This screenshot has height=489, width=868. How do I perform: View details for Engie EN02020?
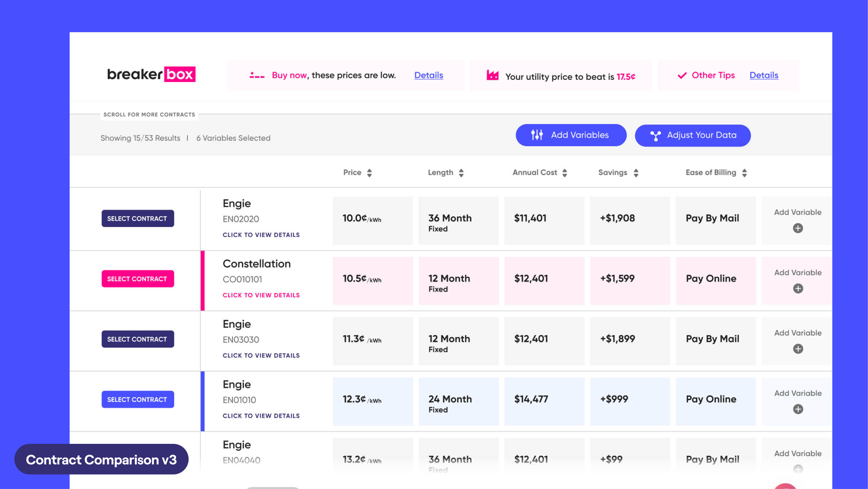261,235
